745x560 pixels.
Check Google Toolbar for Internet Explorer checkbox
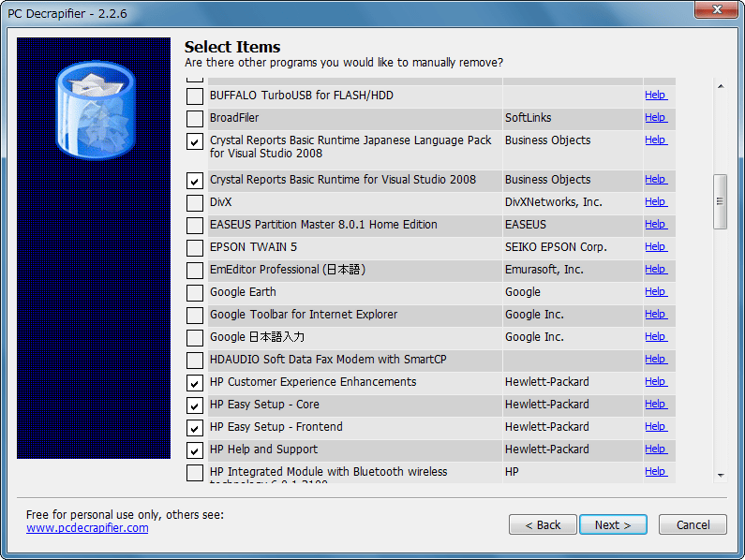[195, 316]
